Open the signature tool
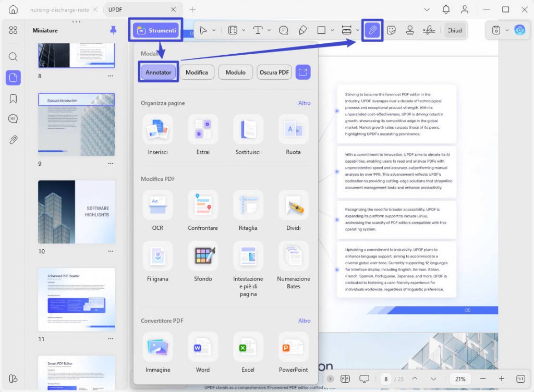This screenshot has height=392, width=534. [429, 30]
